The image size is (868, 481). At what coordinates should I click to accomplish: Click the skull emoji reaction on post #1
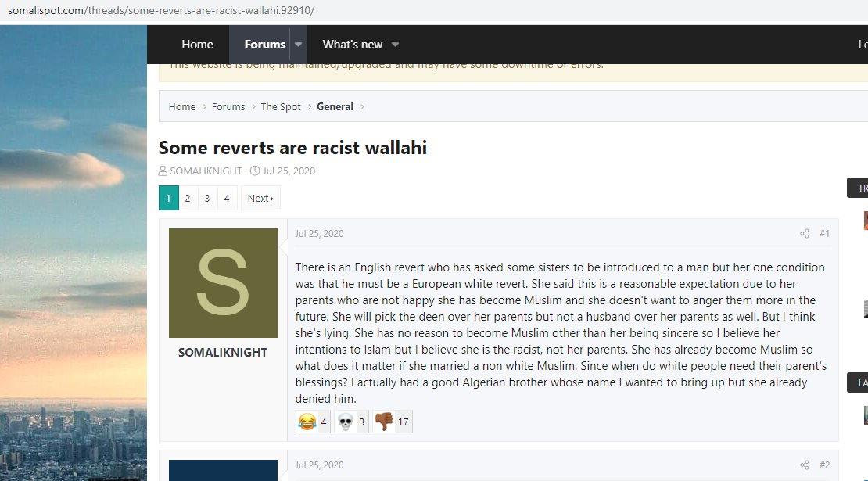click(x=352, y=422)
